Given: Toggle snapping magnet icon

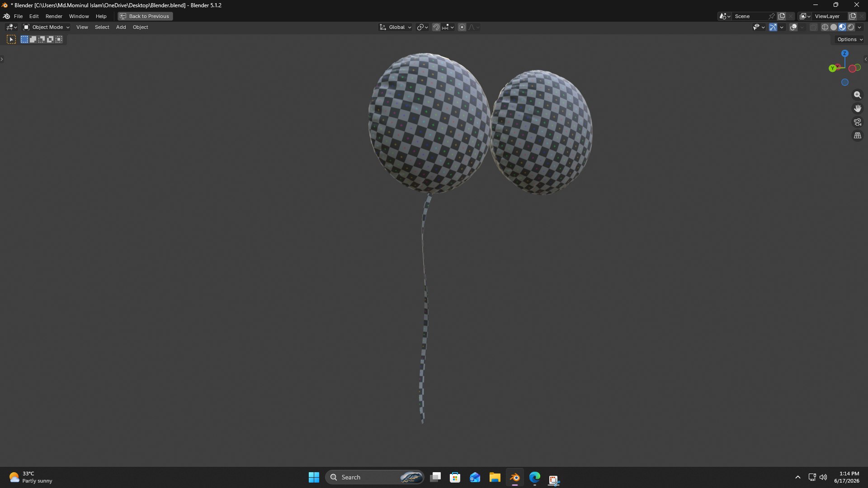Looking at the screenshot, I should (x=436, y=27).
